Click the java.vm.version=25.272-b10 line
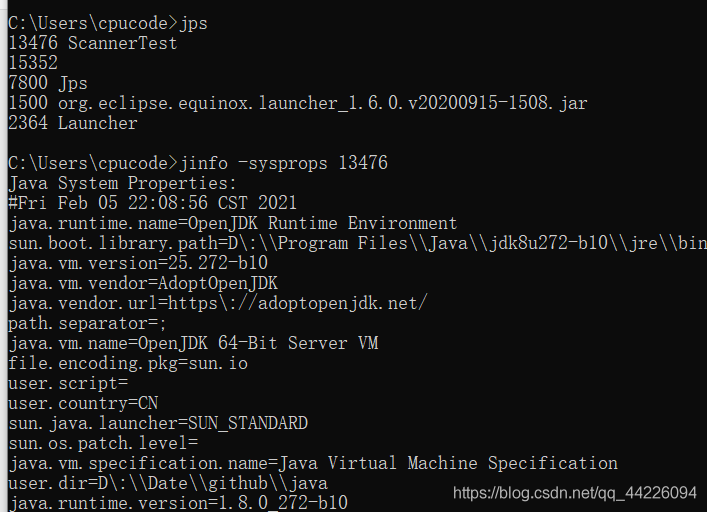The height and width of the screenshot is (512, 707). pos(138,263)
